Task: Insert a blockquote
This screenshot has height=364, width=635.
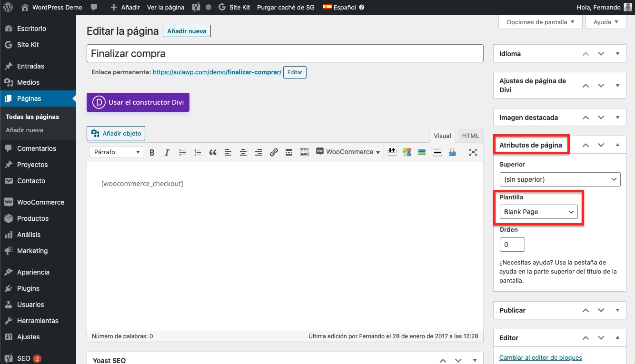Action: [x=213, y=152]
